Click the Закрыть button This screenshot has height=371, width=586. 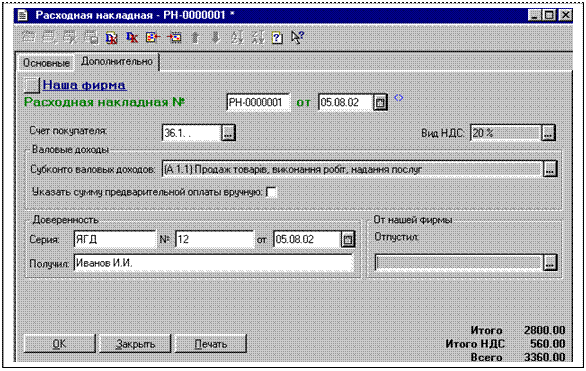coord(135,344)
